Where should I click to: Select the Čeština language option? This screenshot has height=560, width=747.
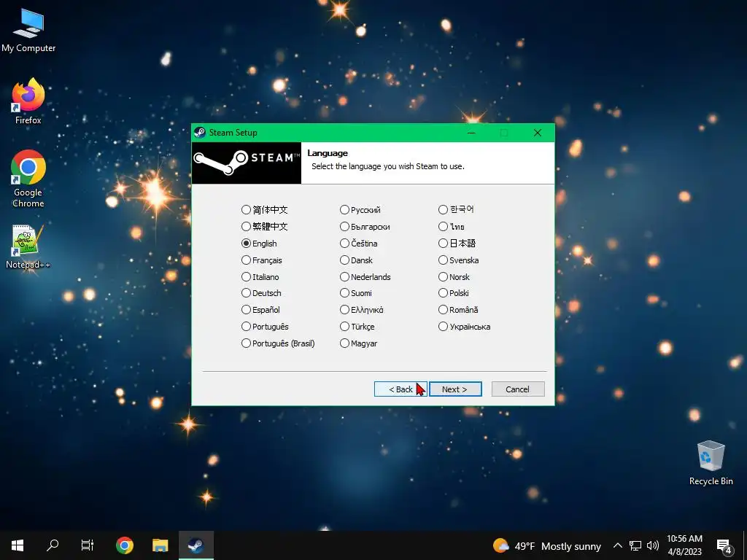point(359,244)
